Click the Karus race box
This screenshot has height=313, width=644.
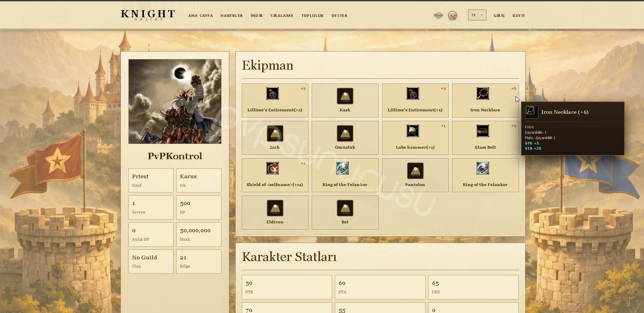(199, 180)
